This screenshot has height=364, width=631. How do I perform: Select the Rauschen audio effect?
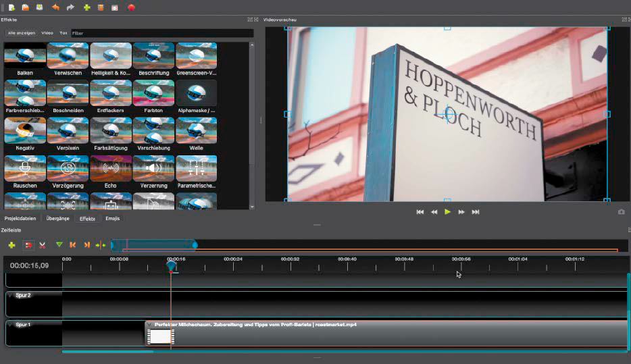click(25, 172)
